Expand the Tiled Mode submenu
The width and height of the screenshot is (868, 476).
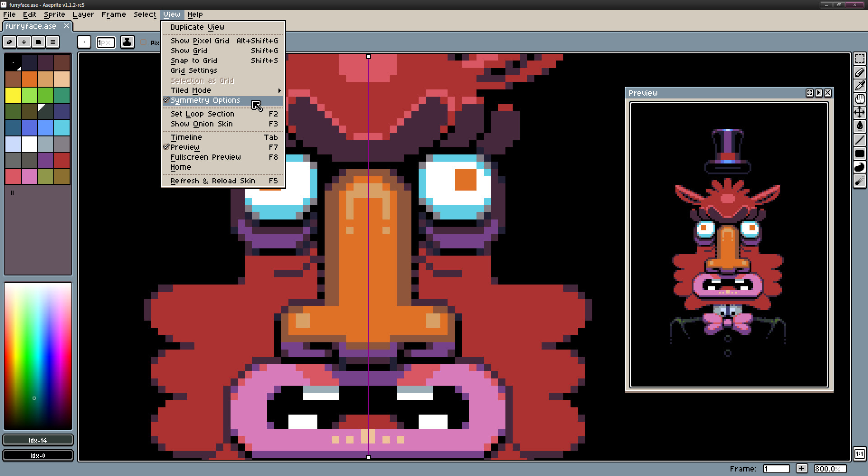click(190, 90)
